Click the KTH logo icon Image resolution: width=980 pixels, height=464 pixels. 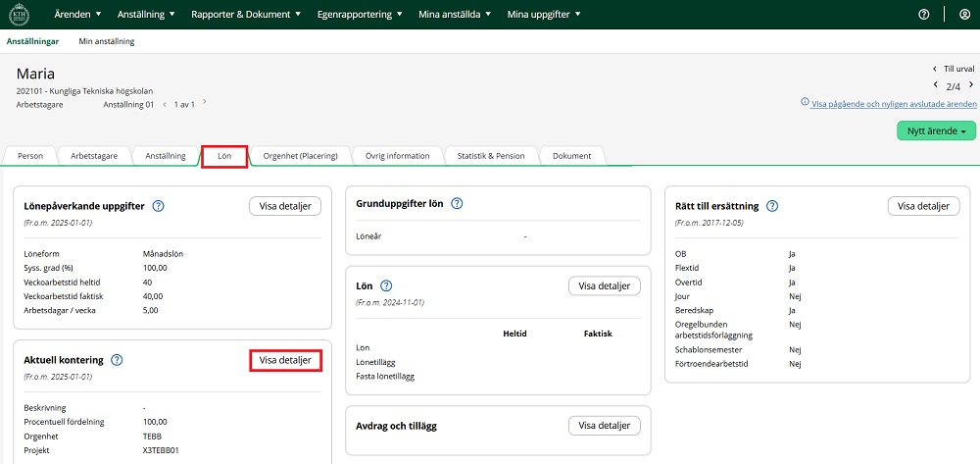click(18, 15)
